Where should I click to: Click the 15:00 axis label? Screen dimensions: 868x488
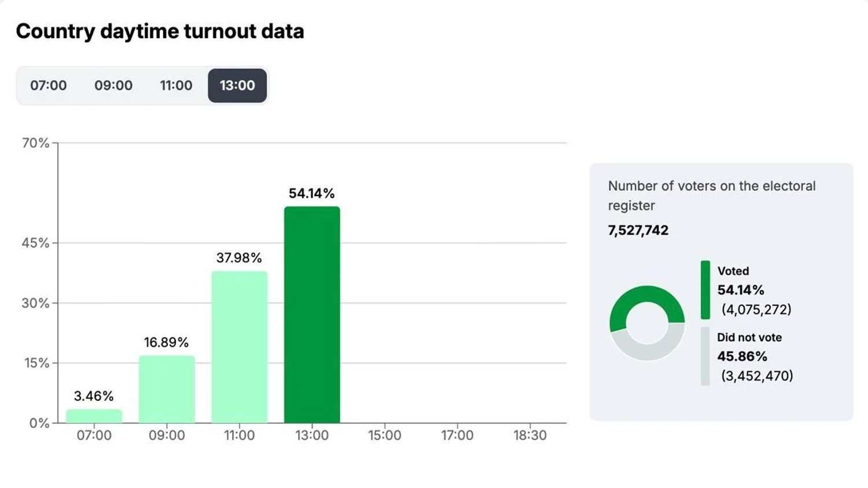[385, 435]
